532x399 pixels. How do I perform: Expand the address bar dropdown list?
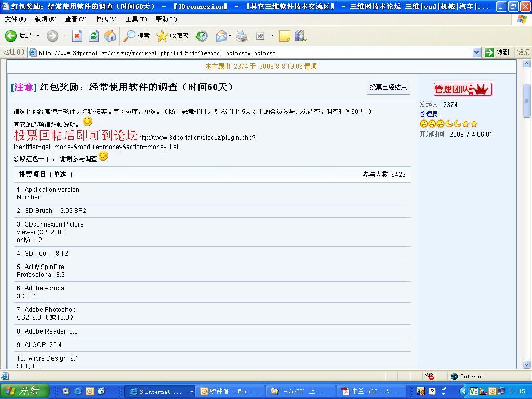(x=476, y=52)
